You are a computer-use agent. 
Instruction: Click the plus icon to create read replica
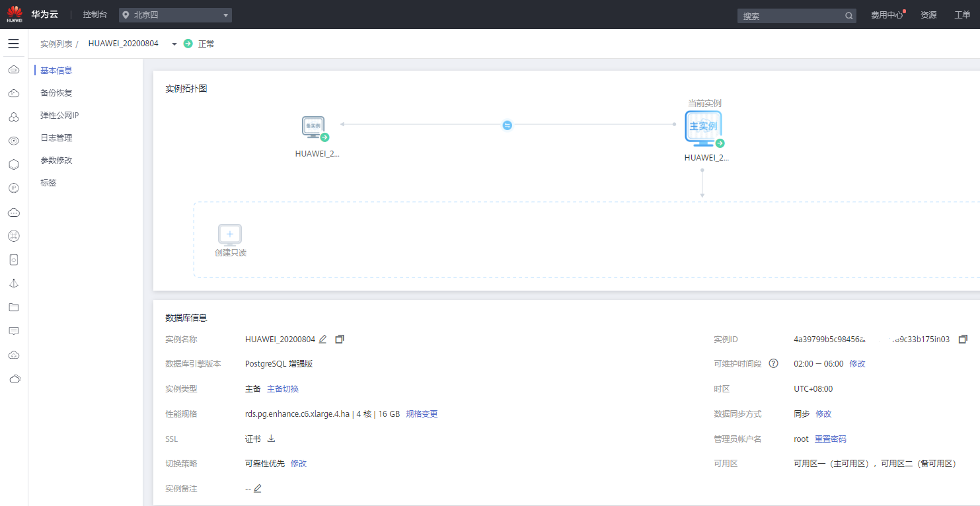click(230, 235)
